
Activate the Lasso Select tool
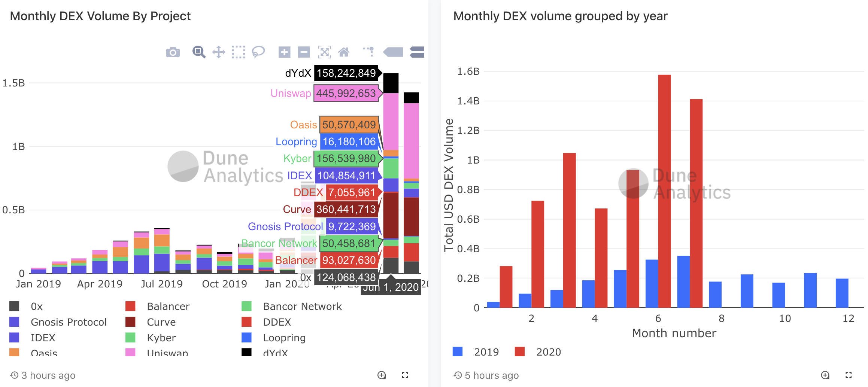pos(258,52)
